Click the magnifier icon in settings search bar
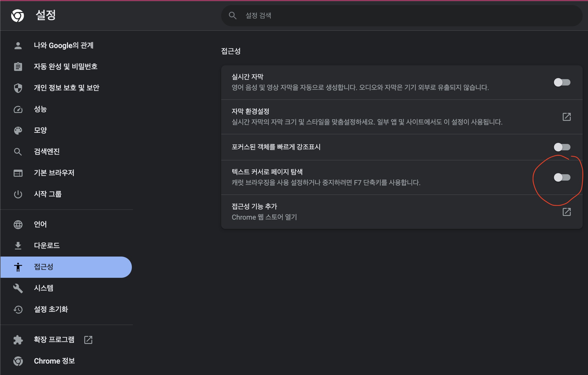The height and width of the screenshot is (375, 588). click(x=233, y=15)
